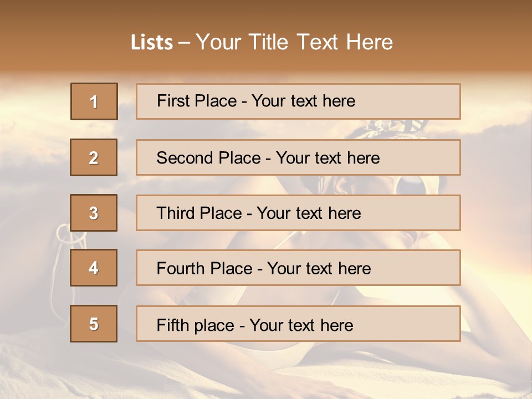Click the "Third Place - Your text here" bar
Viewport: 532px width, 399px height.
coord(298,213)
